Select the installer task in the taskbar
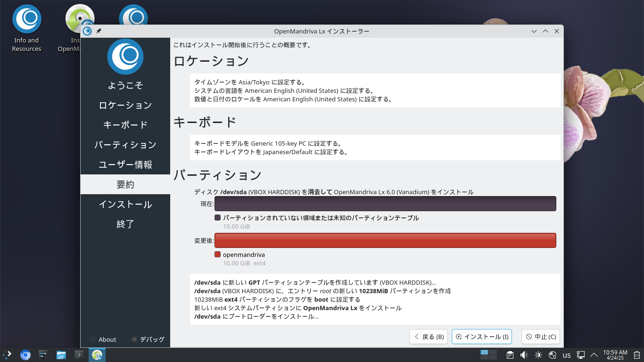644x362 pixels. 97,355
